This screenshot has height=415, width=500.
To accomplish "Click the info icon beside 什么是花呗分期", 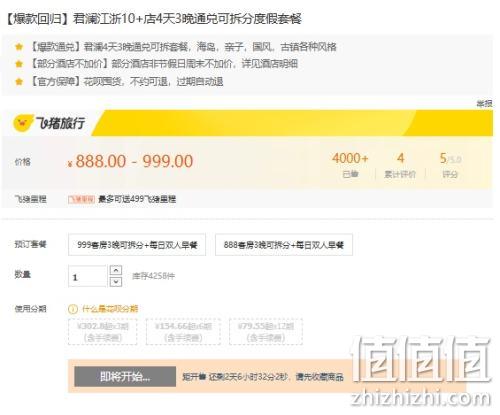I will coord(73,309).
